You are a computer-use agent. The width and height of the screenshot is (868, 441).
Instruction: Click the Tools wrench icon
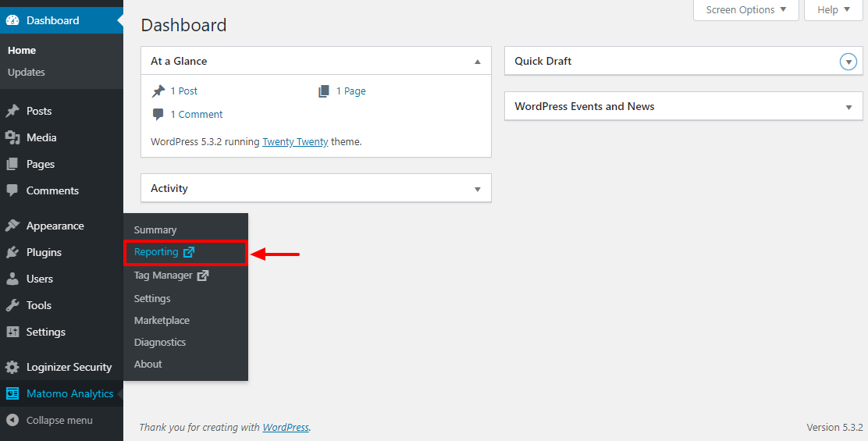click(x=12, y=305)
